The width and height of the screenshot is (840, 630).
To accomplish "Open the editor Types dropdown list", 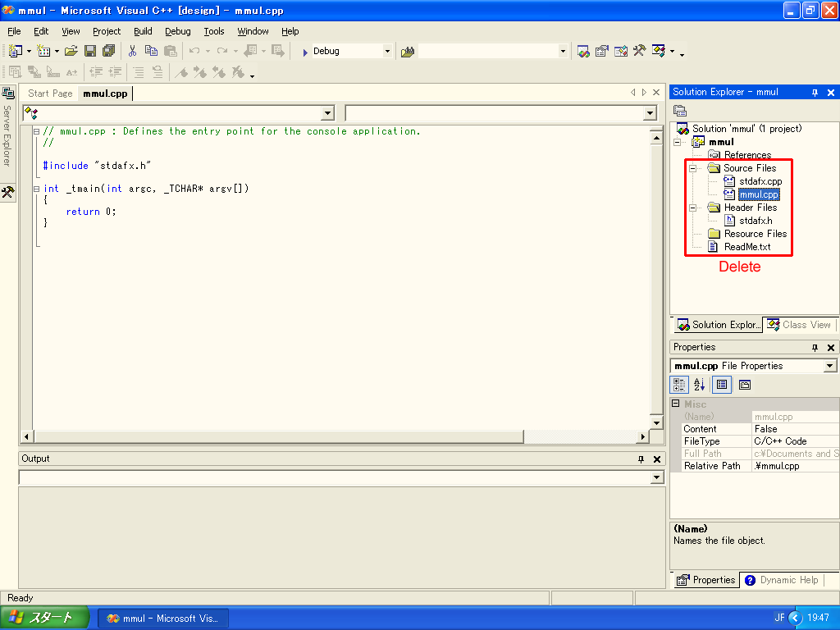I will [x=328, y=113].
